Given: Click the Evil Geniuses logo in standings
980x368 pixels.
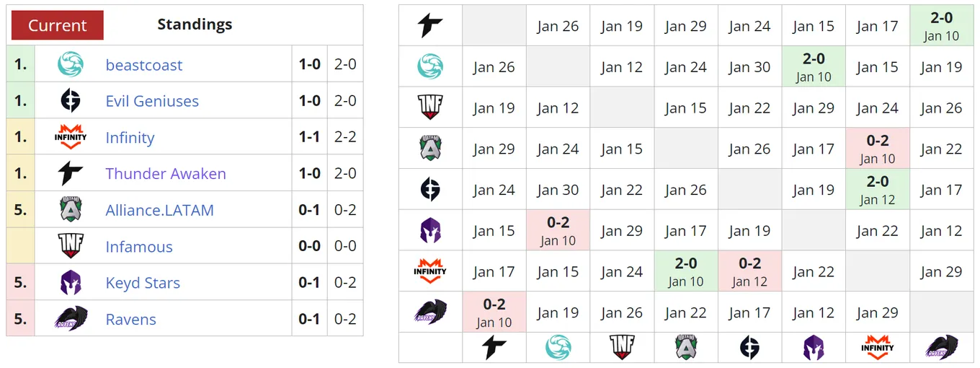Looking at the screenshot, I should [x=71, y=101].
